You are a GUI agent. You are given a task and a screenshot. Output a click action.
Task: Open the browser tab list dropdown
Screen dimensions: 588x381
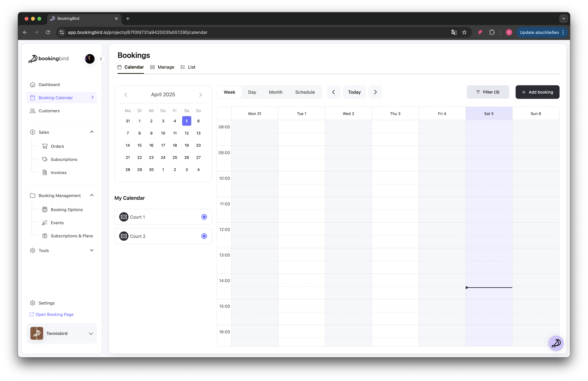click(564, 19)
